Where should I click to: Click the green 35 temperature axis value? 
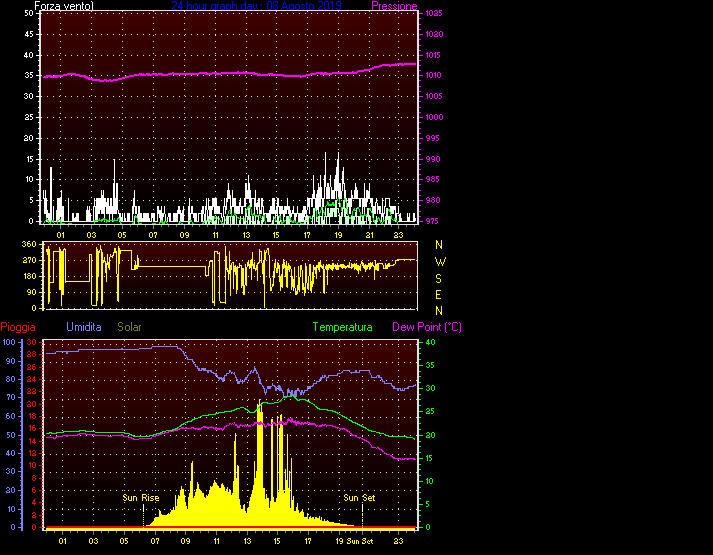tap(430, 365)
